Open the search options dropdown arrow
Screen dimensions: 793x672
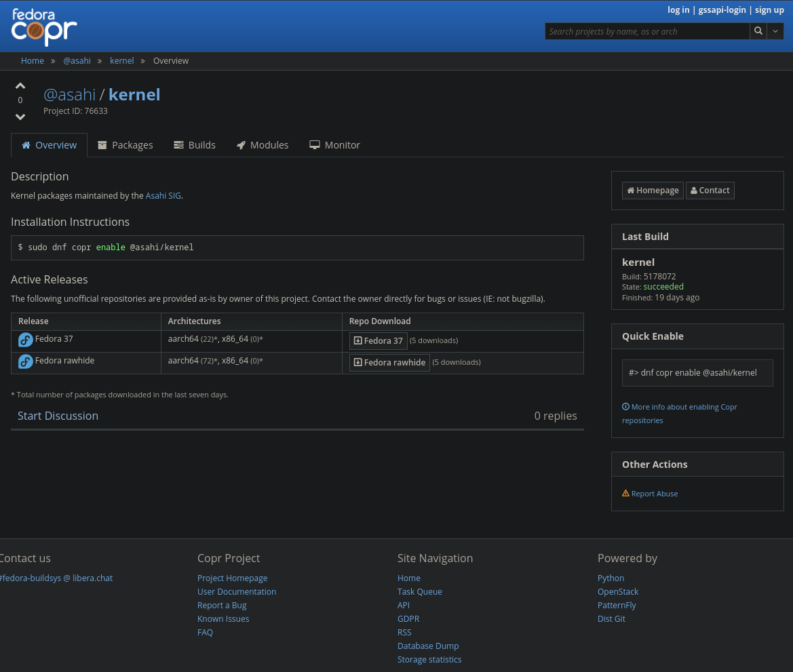click(x=775, y=31)
